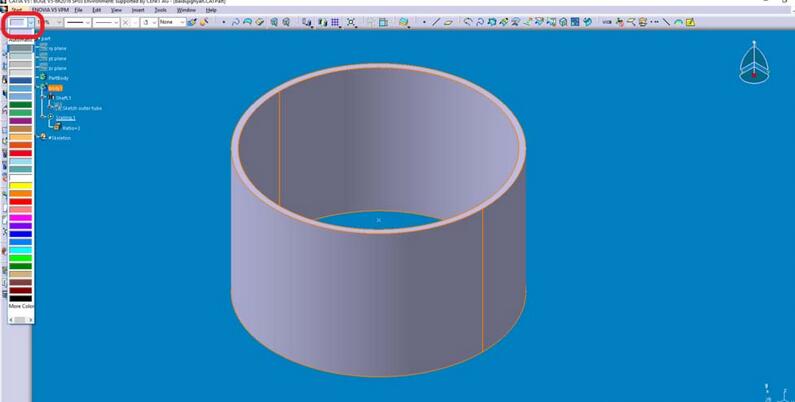Collapse the Body.1 tree node
Viewport: 795px width, 402px height.
(x=37, y=88)
